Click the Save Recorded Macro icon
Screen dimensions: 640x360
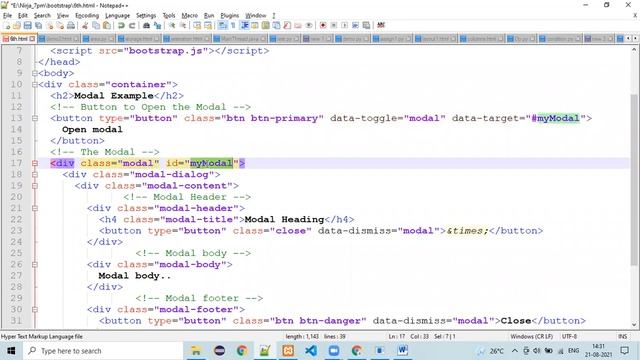click(x=367, y=25)
